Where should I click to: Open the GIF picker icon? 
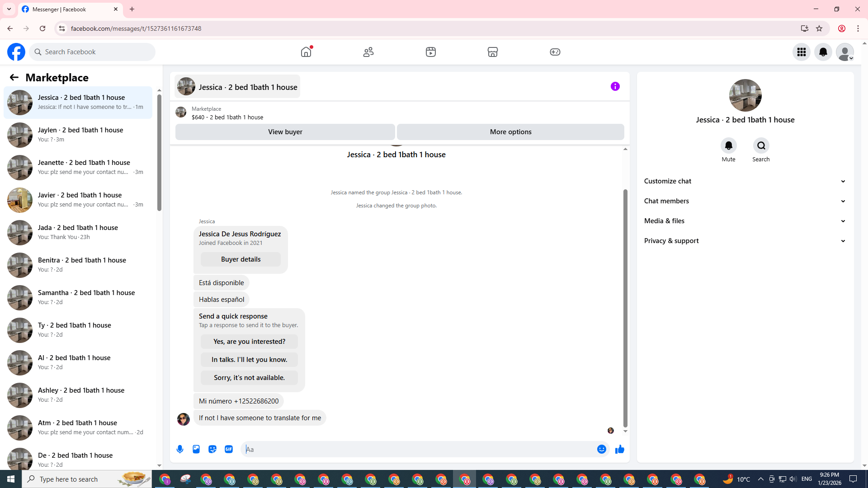point(229,449)
